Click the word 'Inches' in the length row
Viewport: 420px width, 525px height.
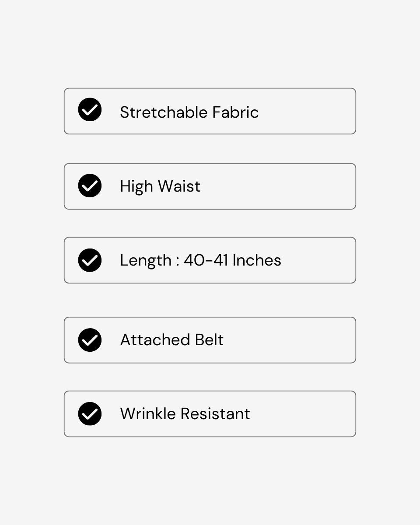[x=257, y=260]
